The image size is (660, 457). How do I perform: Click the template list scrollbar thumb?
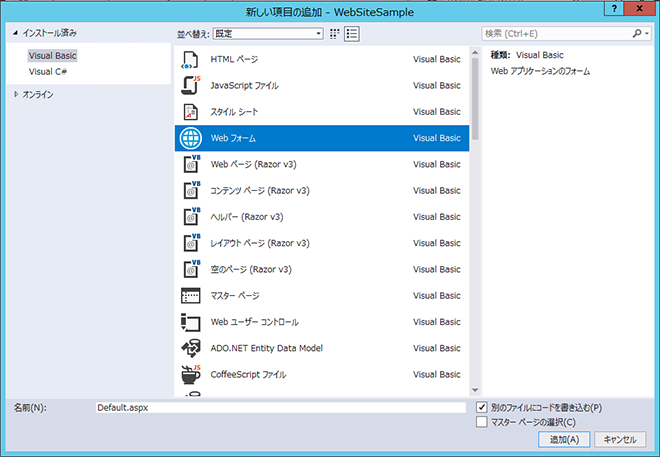point(475,98)
